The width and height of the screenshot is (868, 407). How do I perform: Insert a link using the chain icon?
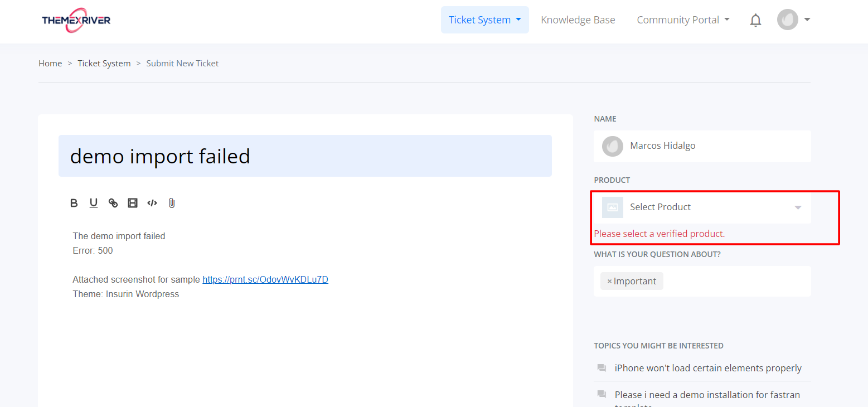pos(113,203)
